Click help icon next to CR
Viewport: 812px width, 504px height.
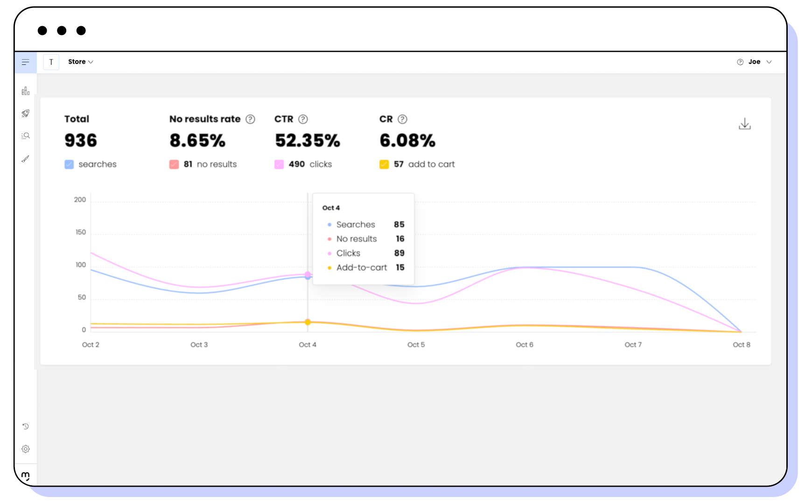point(403,119)
